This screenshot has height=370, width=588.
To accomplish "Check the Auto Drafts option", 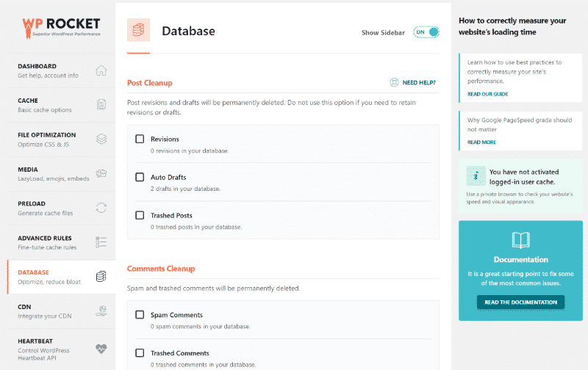I will coord(140,177).
